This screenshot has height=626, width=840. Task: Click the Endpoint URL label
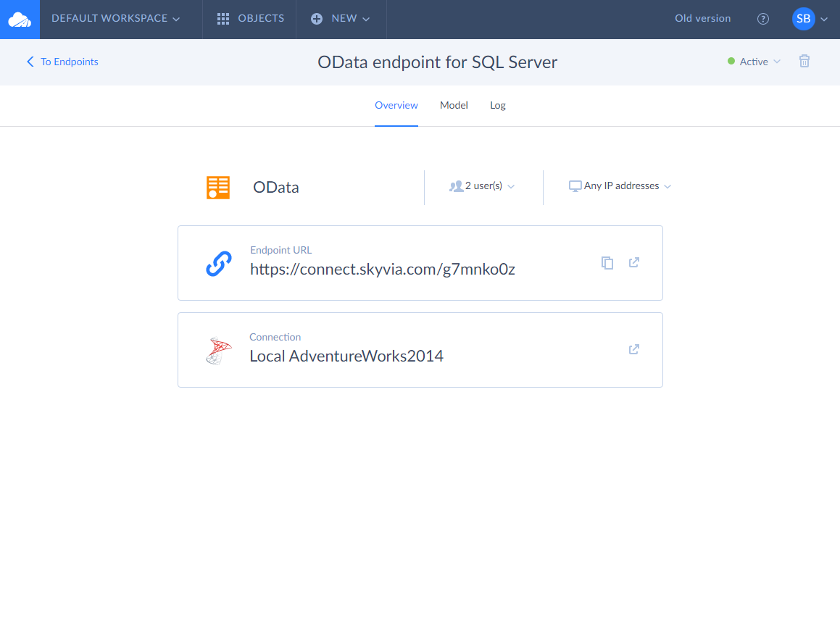[280, 250]
